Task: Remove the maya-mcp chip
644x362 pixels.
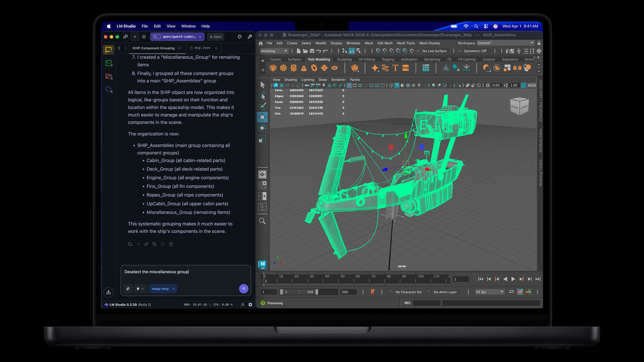Action: click(x=173, y=289)
